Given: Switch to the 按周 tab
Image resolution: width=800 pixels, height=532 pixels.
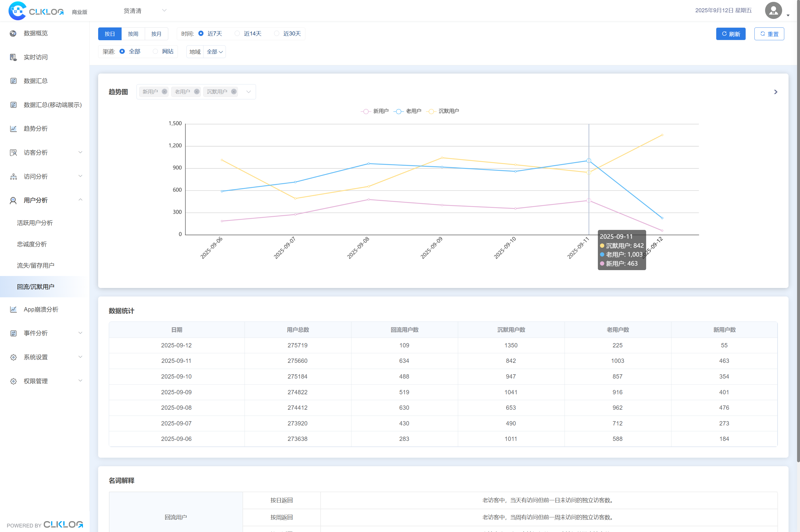Looking at the screenshot, I should (133, 34).
